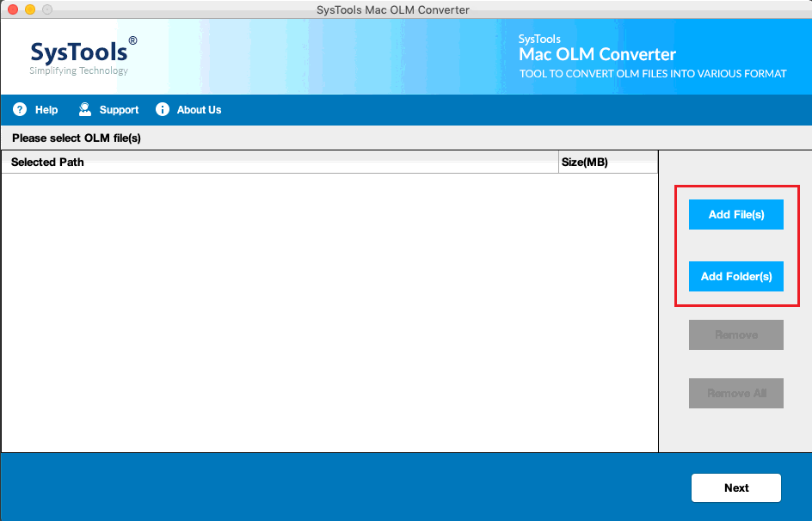This screenshot has width=812, height=521.
Task: Click the Add Folder(s) button
Action: [736, 276]
